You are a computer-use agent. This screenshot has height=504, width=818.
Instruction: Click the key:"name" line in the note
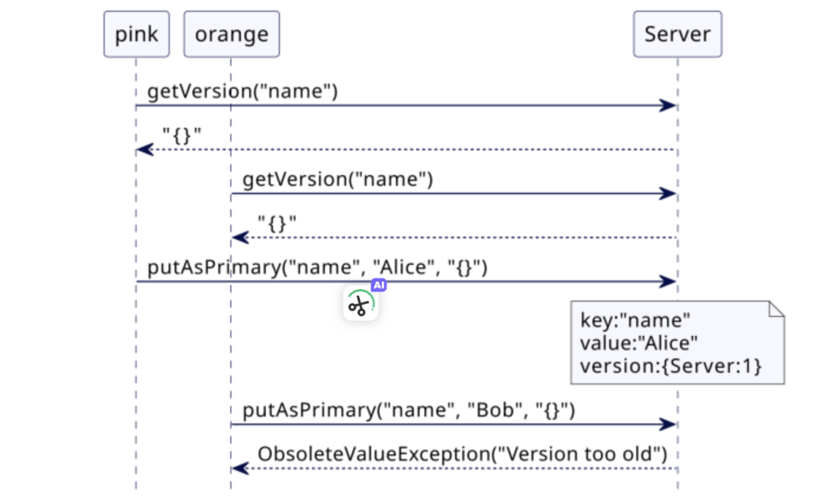pos(635,320)
